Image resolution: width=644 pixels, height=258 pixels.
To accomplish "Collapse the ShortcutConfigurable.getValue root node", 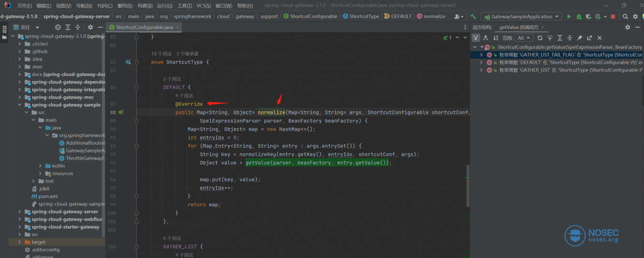I will pyautogui.click(x=475, y=47).
